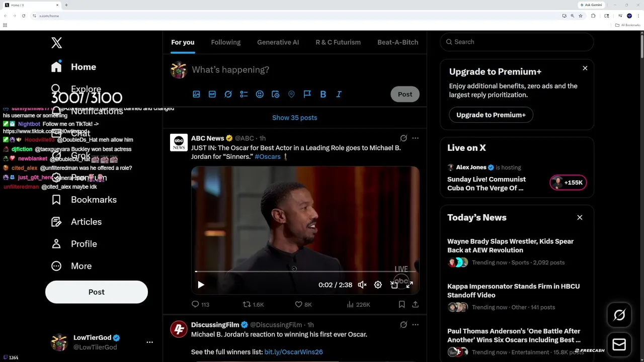Toggle picture-in-picture on the video

pyautogui.click(x=394, y=285)
